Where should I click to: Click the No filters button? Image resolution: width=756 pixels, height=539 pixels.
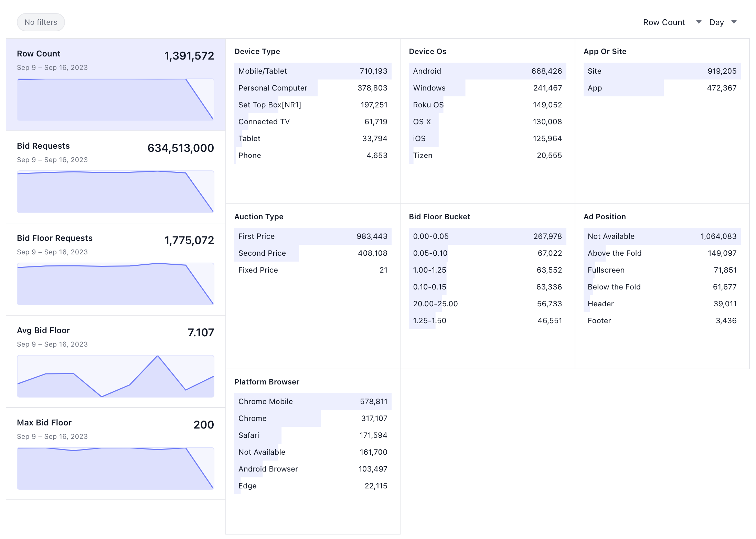pyautogui.click(x=41, y=22)
